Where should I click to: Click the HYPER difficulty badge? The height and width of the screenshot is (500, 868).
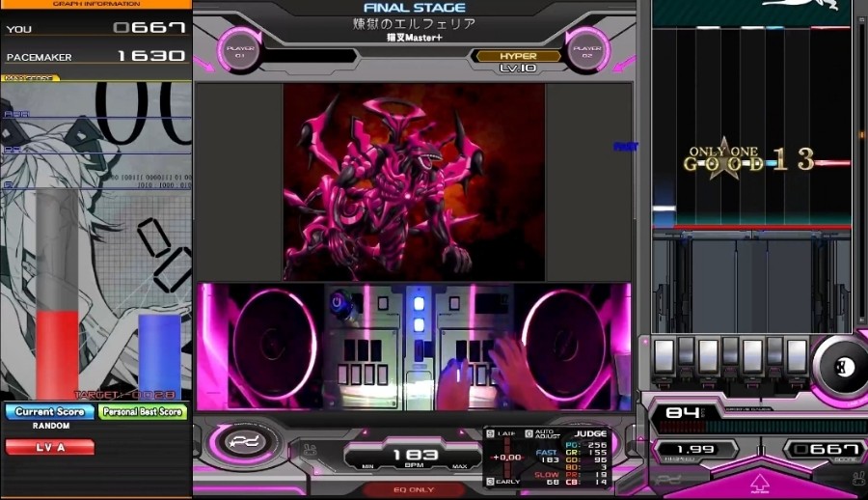click(518, 56)
